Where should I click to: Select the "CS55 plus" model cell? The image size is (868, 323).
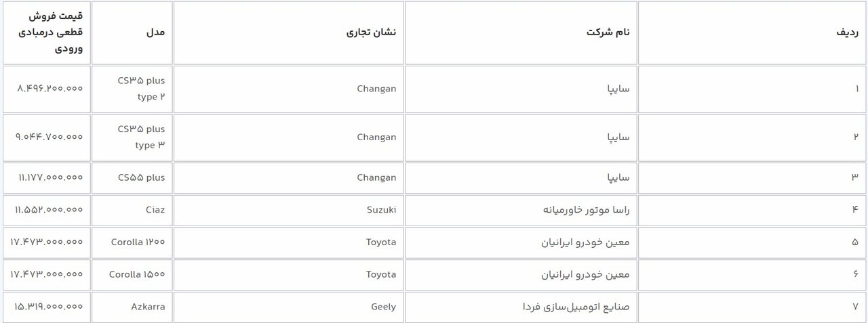point(141,177)
